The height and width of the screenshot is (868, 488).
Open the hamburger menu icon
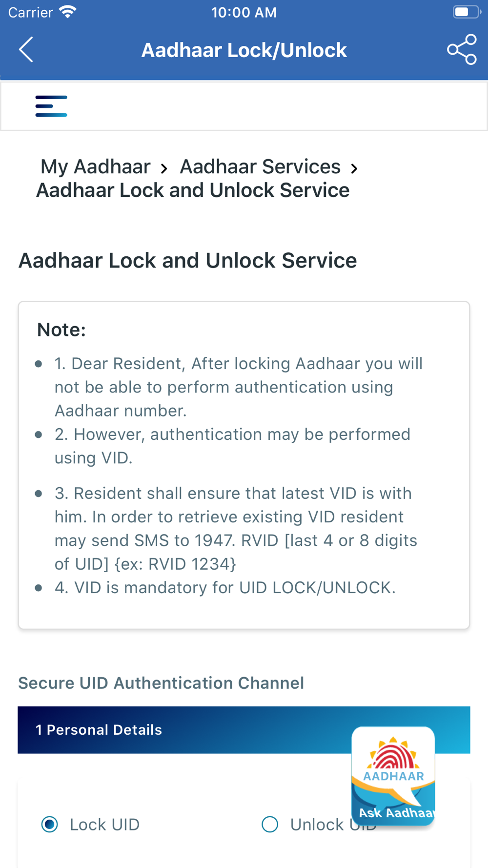coord(51,106)
